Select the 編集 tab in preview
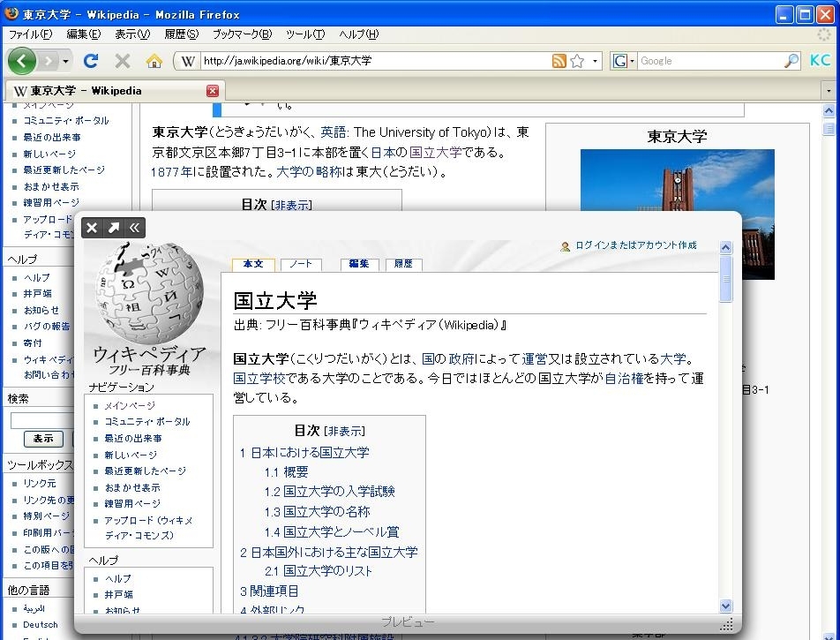840x640 pixels. pyautogui.click(x=359, y=264)
